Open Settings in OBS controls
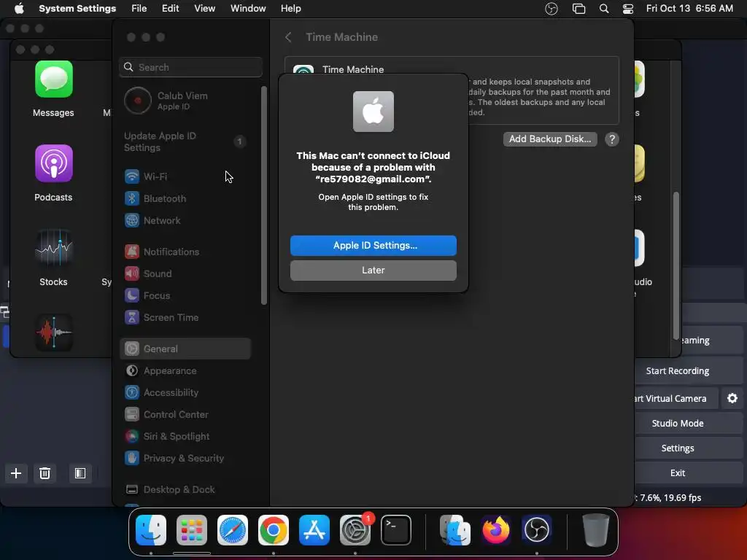The width and height of the screenshot is (747, 560). tap(688, 448)
